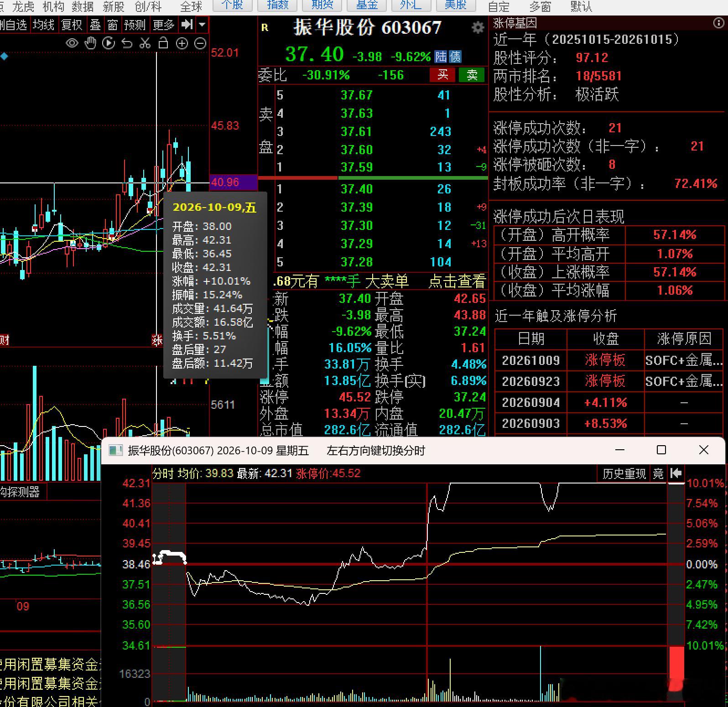Image resolution: width=728 pixels, height=707 pixels.
Task: Toggle the eye visibility icon above the K-line chart
Action: pos(72,43)
